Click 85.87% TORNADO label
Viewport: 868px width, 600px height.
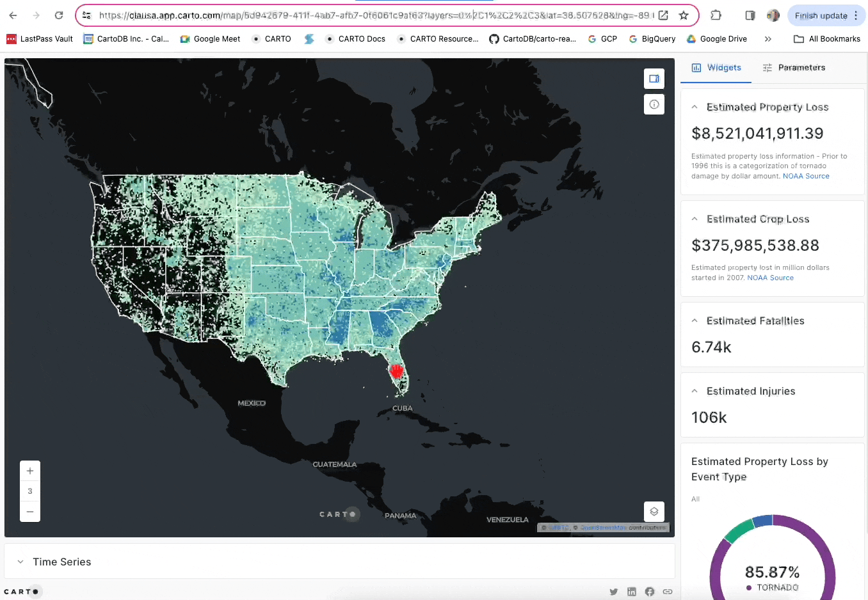772,578
